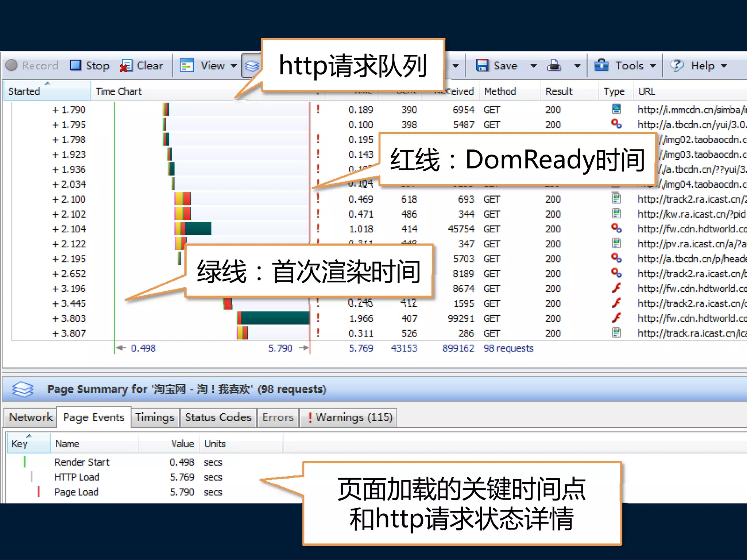Click script gears icon of +1.795 row
Image resolution: width=747 pixels, height=560 pixels.
click(x=616, y=124)
